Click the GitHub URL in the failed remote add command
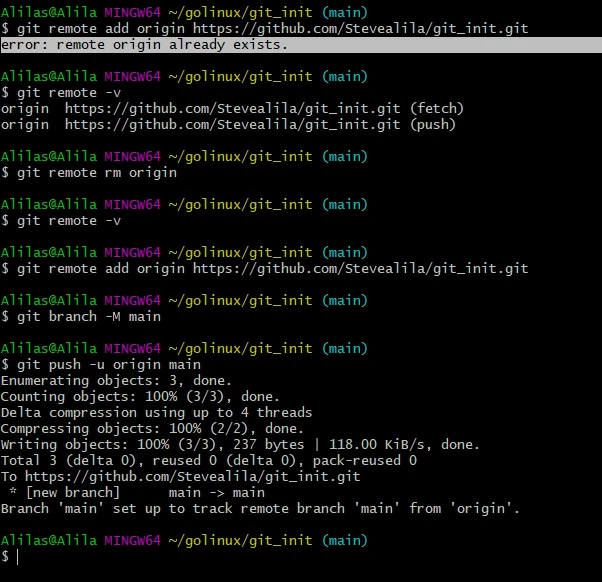 pos(359,29)
